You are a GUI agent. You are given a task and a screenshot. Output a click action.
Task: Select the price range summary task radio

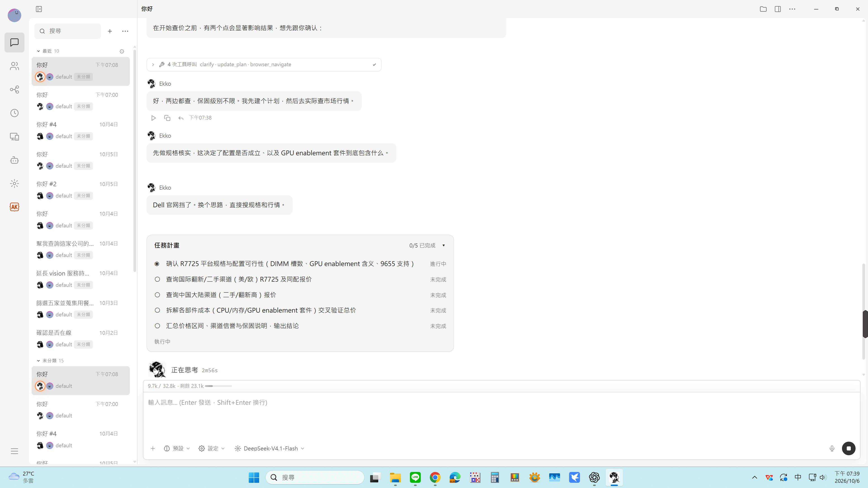point(157,326)
